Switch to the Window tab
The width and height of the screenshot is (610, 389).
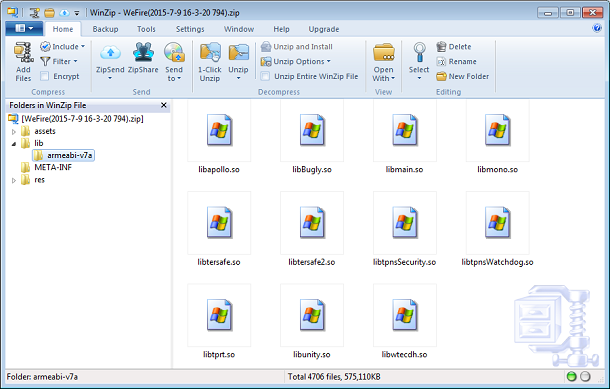[x=239, y=29]
